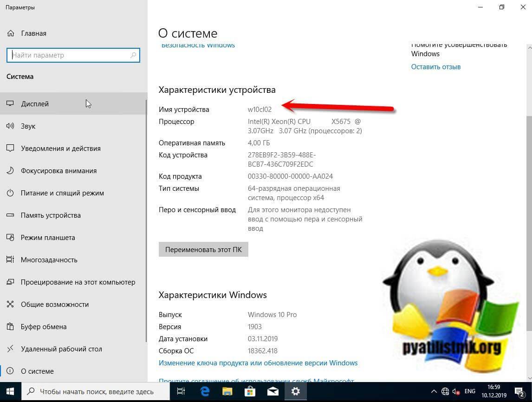Open Фокусировка внимания moon icon
The image size is (532, 402).
click(10, 171)
